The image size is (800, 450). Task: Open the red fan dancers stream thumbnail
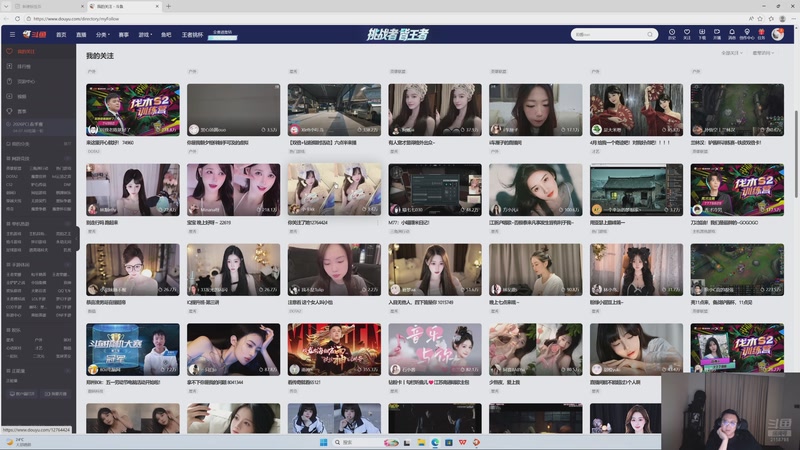(636, 110)
